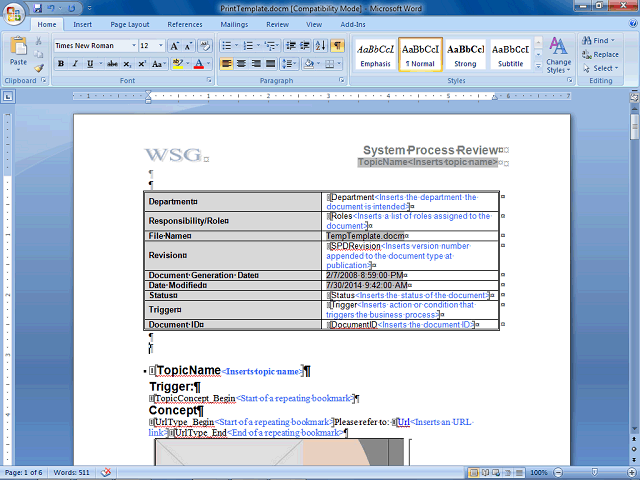
Task: Click proofing errors icon in status bar
Action: click(x=106, y=472)
